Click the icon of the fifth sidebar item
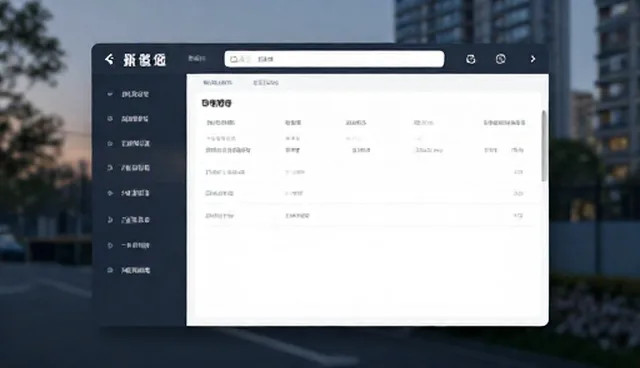 (x=110, y=193)
